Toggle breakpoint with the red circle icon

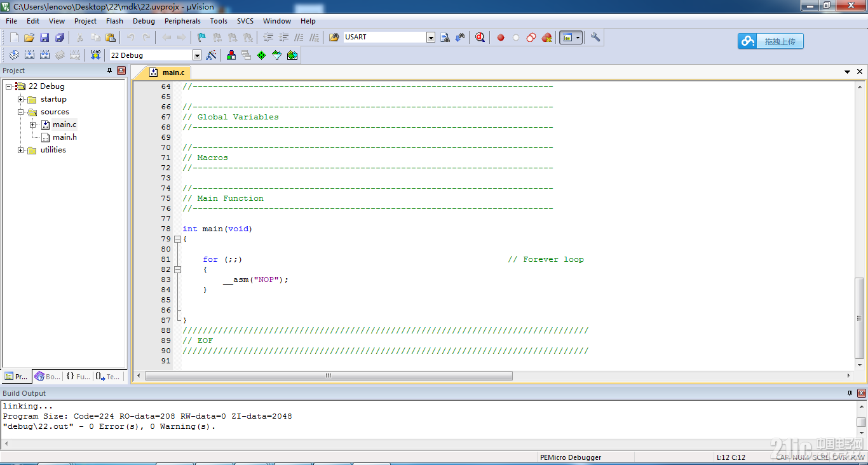(x=501, y=37)
